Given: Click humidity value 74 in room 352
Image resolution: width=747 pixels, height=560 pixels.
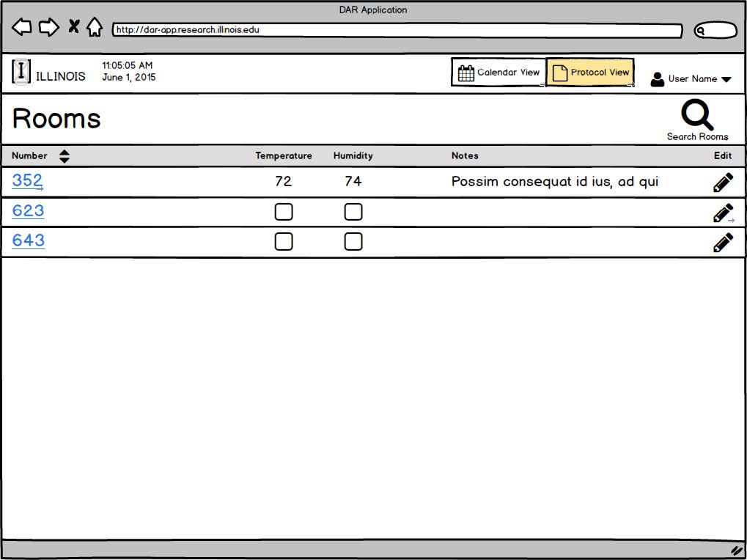Looking at the screenshot, I should [353, 182].
